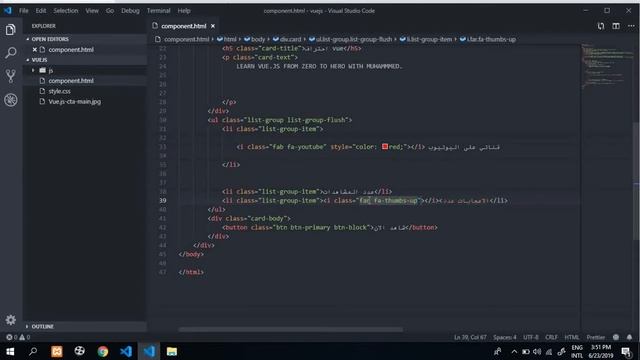
Task: Click line number 39 in the gutter
Action: point(162,200)
